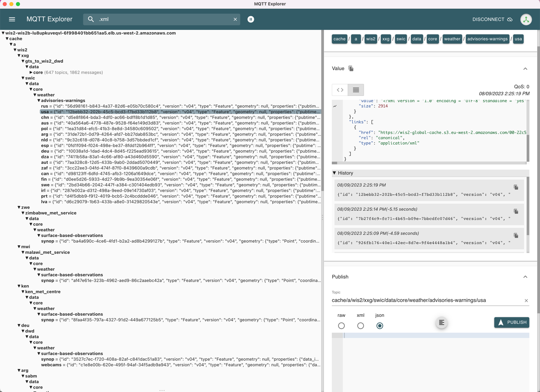Viewport: 540px width, 392px height.
Task: Open the hamburger menu
Action: click(x=12, y=19)
